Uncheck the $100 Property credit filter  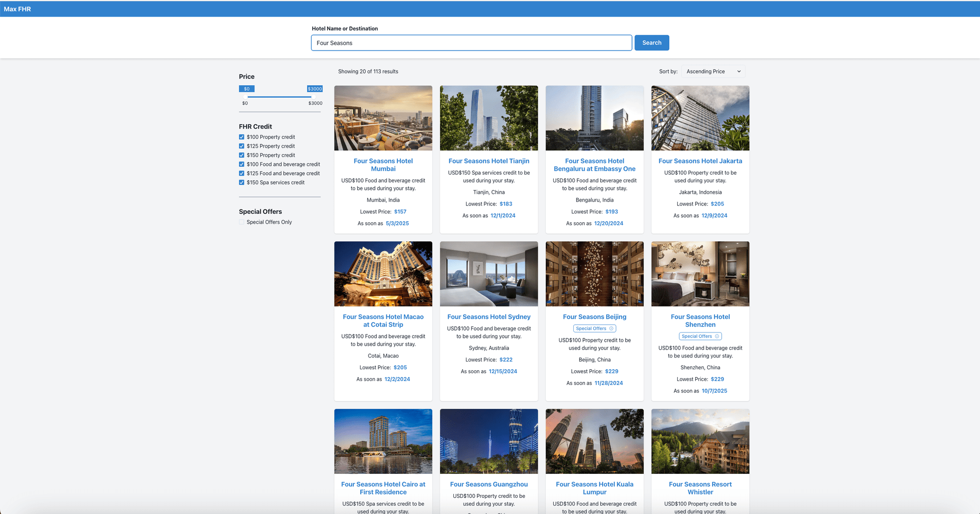tap(242, 137)
